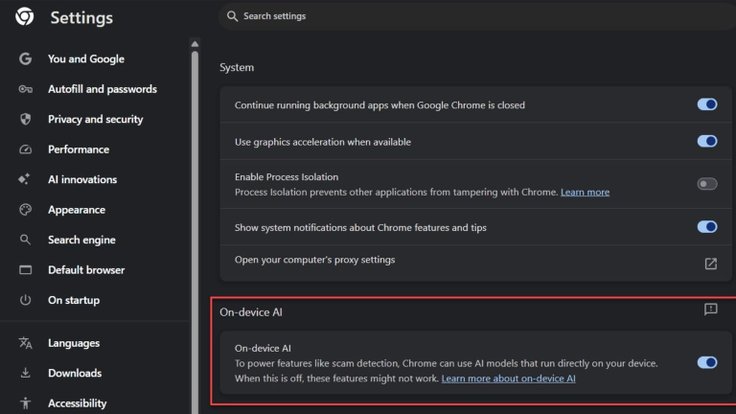The width and height of the screenshot is (736, 414).
Task: Click the On-device AI section heading
Action: 251,312
